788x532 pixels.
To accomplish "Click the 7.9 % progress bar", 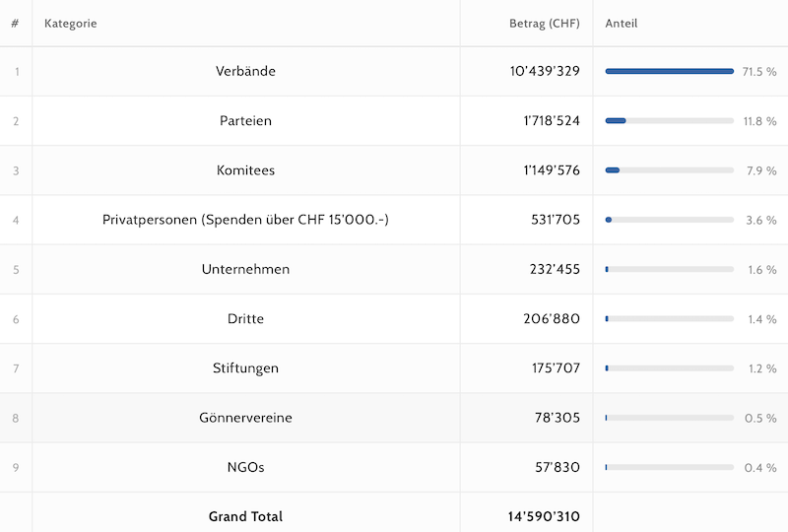I will pos(670,170).
